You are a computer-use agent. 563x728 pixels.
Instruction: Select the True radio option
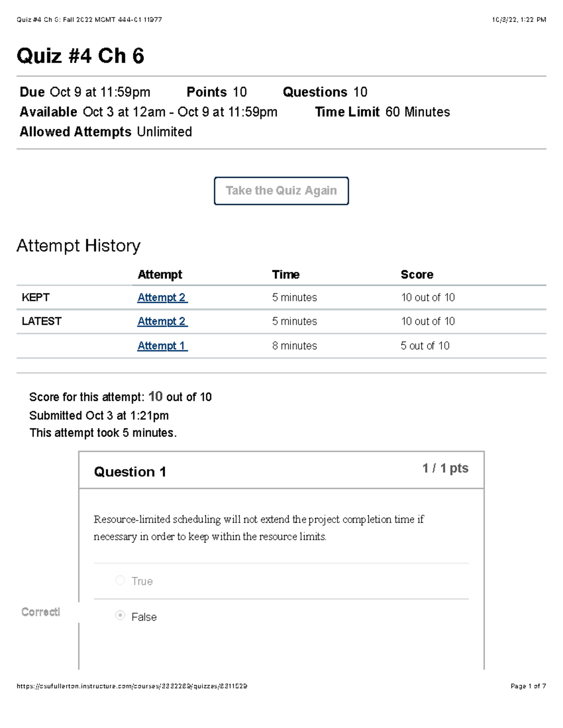121,580
